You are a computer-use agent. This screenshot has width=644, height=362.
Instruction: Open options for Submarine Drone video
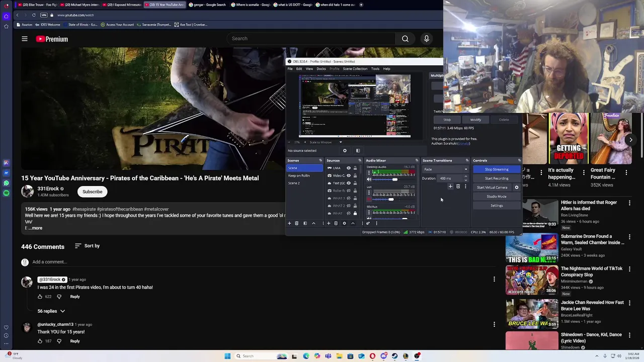pos(629,237)
